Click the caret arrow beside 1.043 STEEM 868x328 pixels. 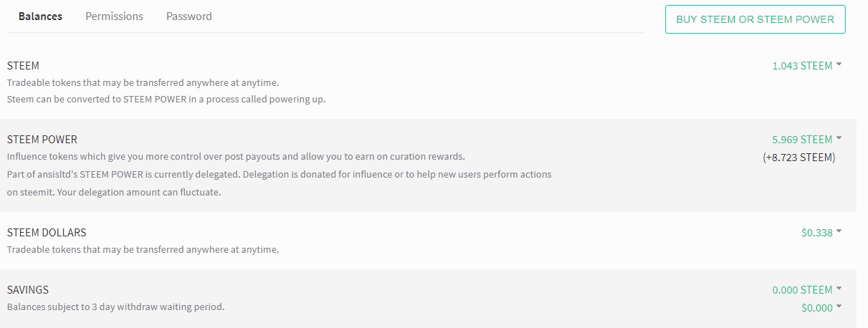pyautogui.click(x=839, y=64)
